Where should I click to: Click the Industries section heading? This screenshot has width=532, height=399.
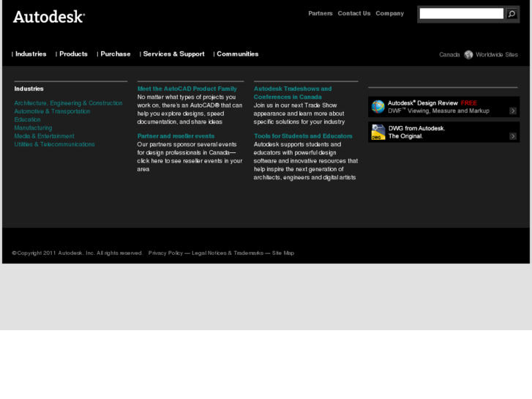click(x=29, y=89)
